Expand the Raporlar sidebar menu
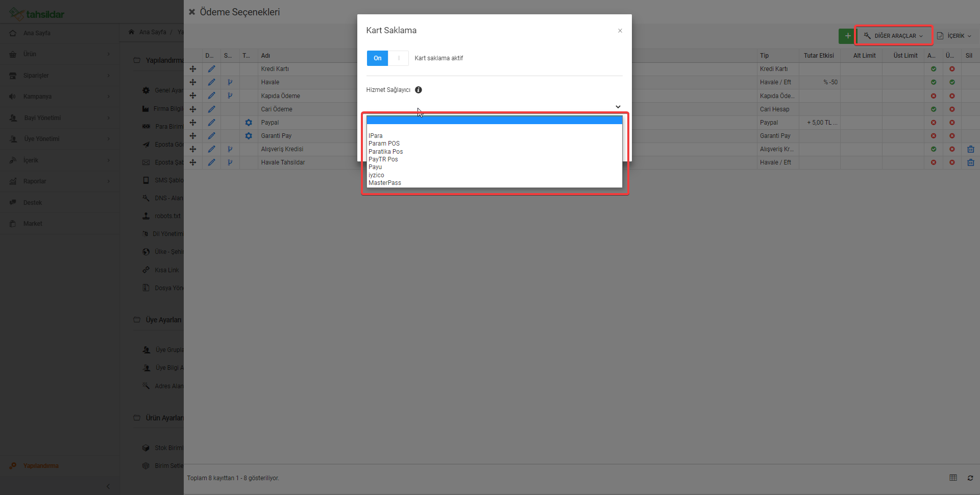The height and width of the screenshot is (495, 980). pos(60,181)
